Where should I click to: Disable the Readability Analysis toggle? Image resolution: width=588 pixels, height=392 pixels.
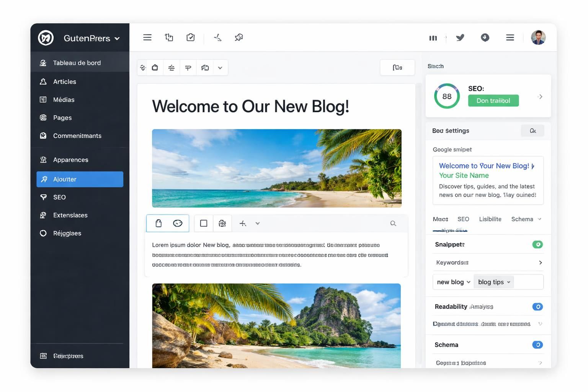coord(538,307)
